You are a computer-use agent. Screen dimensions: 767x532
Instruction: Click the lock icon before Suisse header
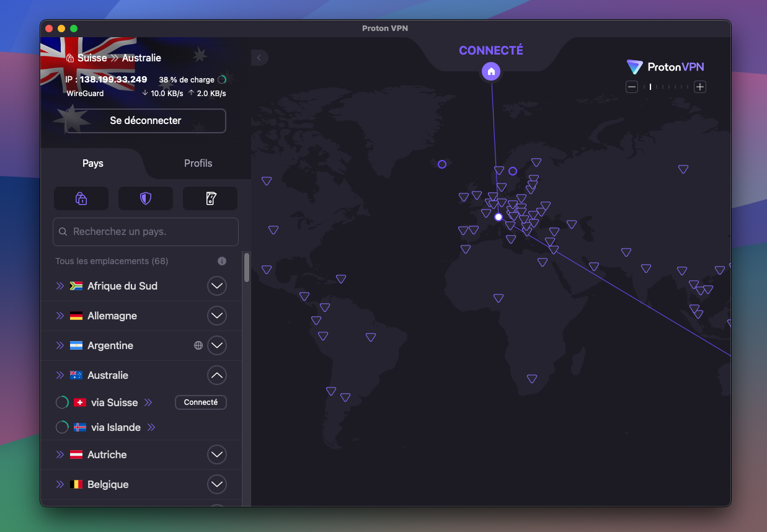(70, 58)
